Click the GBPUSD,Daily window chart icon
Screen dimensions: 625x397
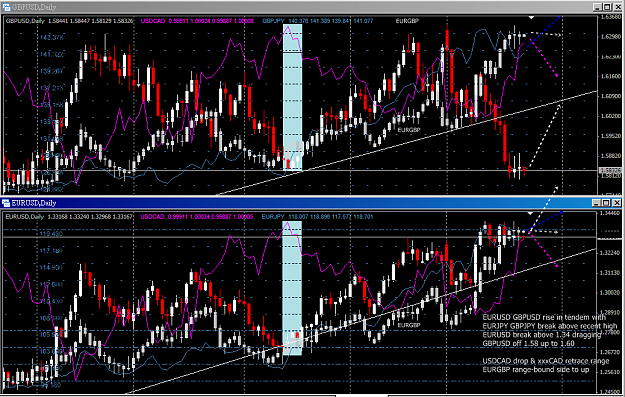pyautogui.click(x=6, y=7)
